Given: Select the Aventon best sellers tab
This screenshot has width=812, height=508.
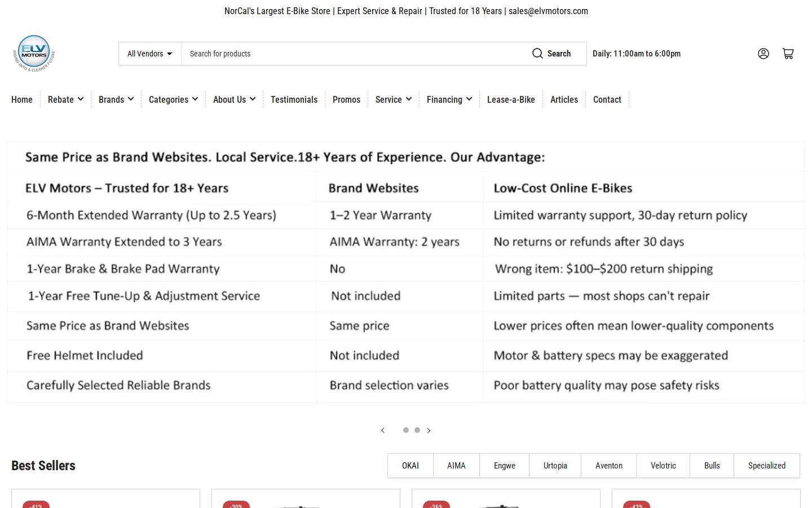Looking at the screenshot, I should coord(609,466).
